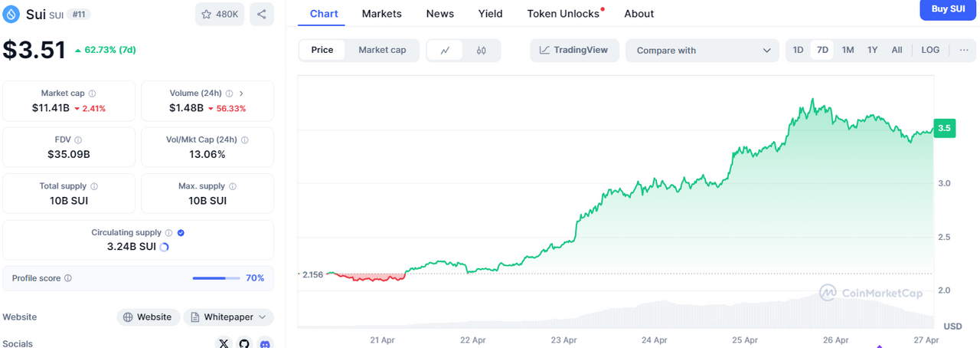Open chart more options ellipsis
The image size is (980, 348).
pos(963,50)
